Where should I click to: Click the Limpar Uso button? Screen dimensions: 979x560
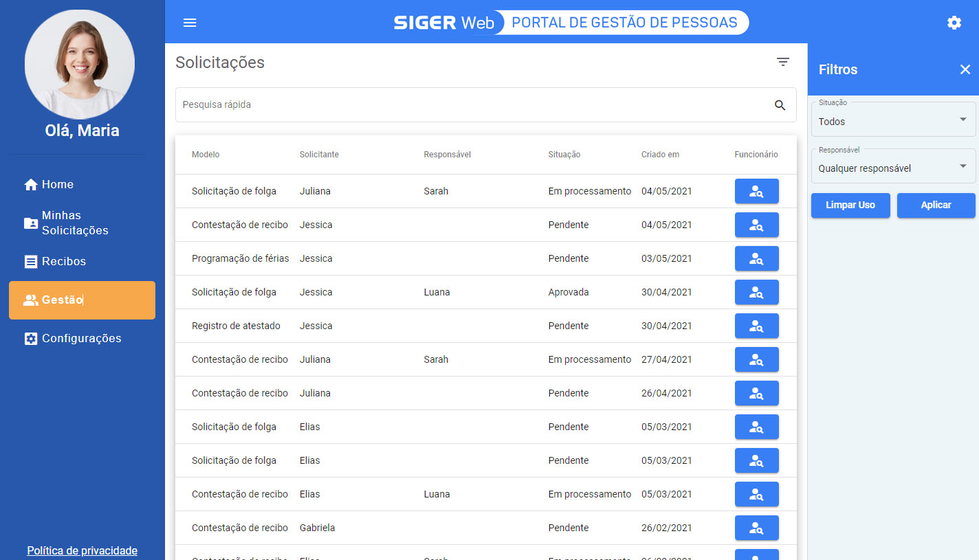tap(850, 205)
